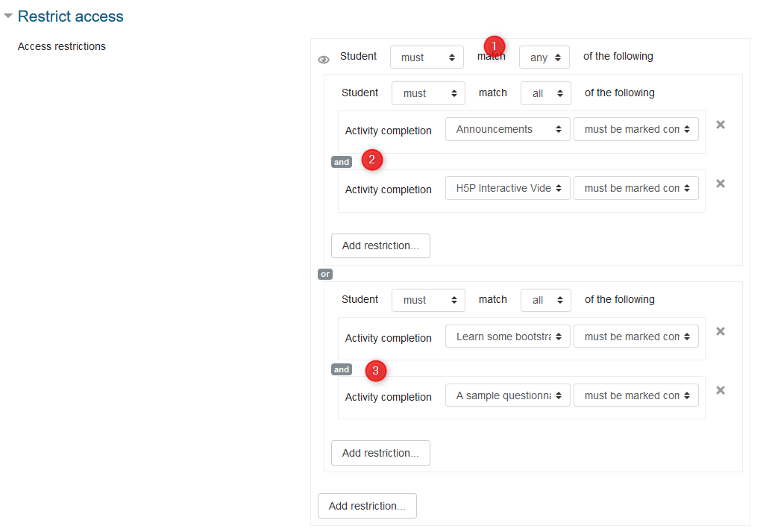Remove the Announcements activity completion restriction
The width and height of the screenshot is (769, 532).
721,125
